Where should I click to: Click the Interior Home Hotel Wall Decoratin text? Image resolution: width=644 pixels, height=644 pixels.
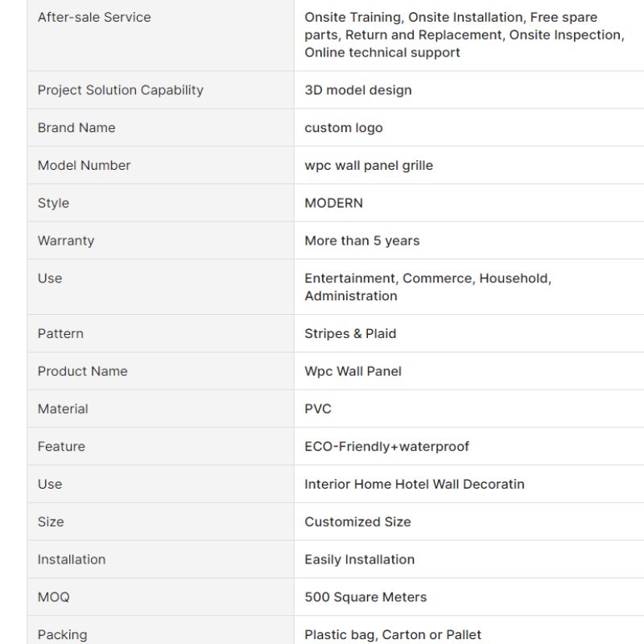tap(415, 484)
